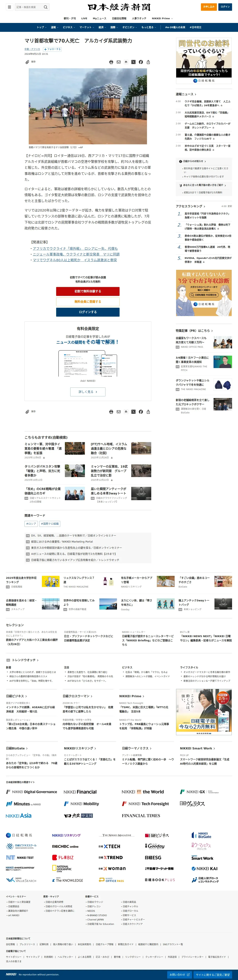Screen dimensions: 238x980
Task: Click the 詳しく見る button in the Ask! NIKKEI box
Action: tap(88, 392)
